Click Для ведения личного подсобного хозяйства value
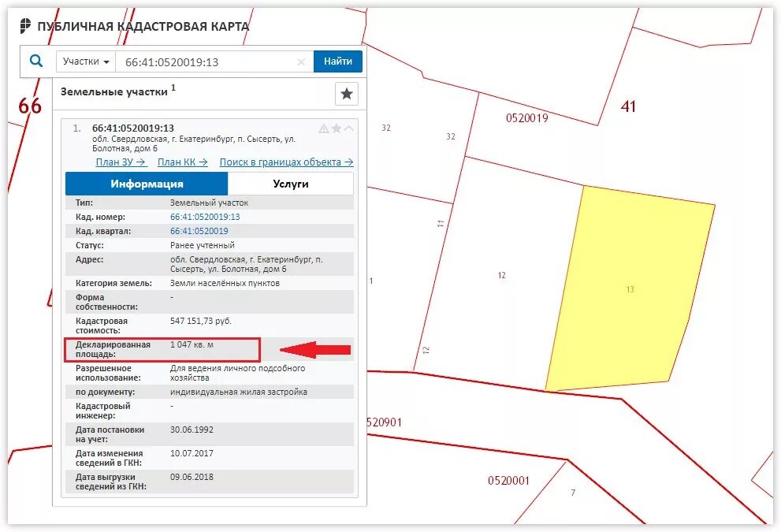This screenshot has height=532, width=781. coord(237,373)
